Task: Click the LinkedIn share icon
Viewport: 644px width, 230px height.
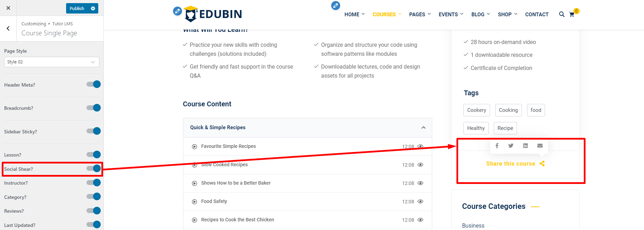Action: coord(525,146)
